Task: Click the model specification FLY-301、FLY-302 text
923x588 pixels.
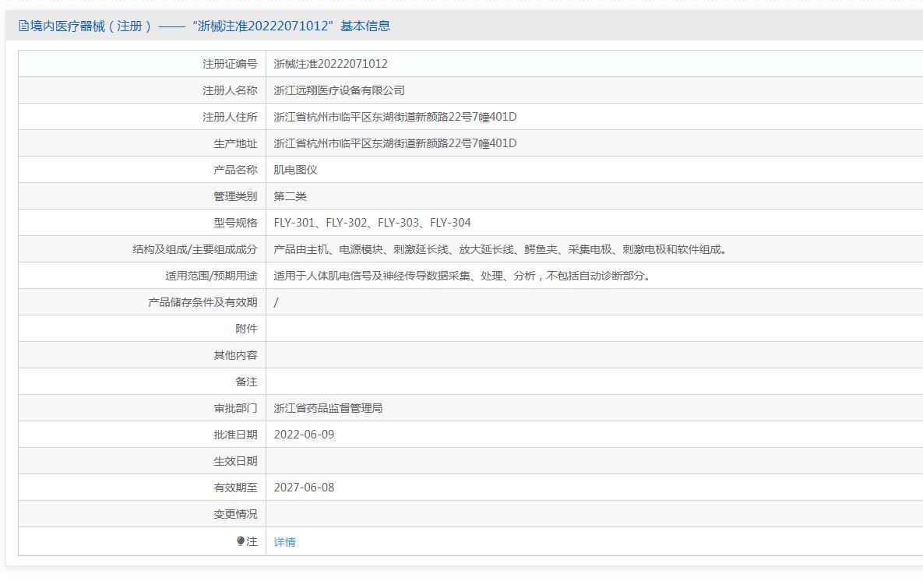Action: coord(372,223)
